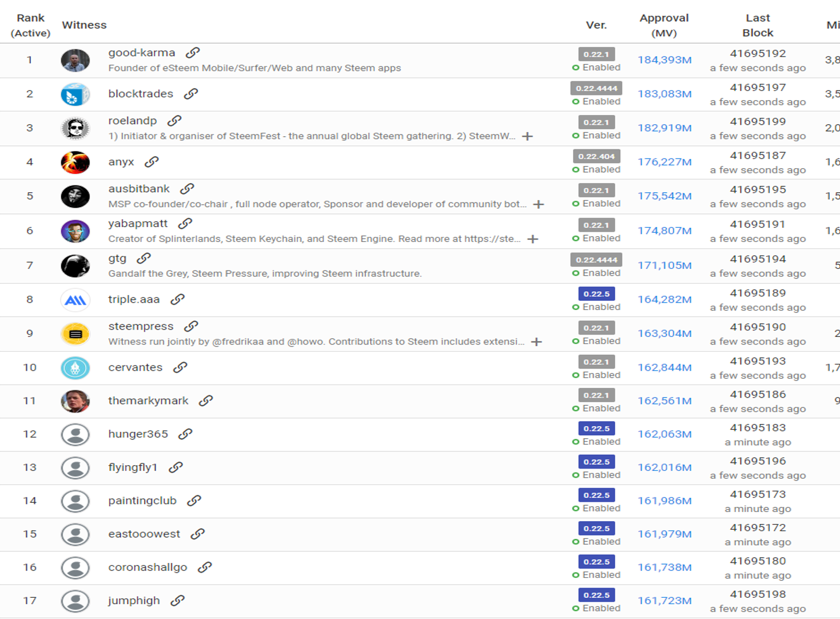Click good-karma's profile avatar
The width and height of the screenshot is (840, 619).
coord(75,60)
